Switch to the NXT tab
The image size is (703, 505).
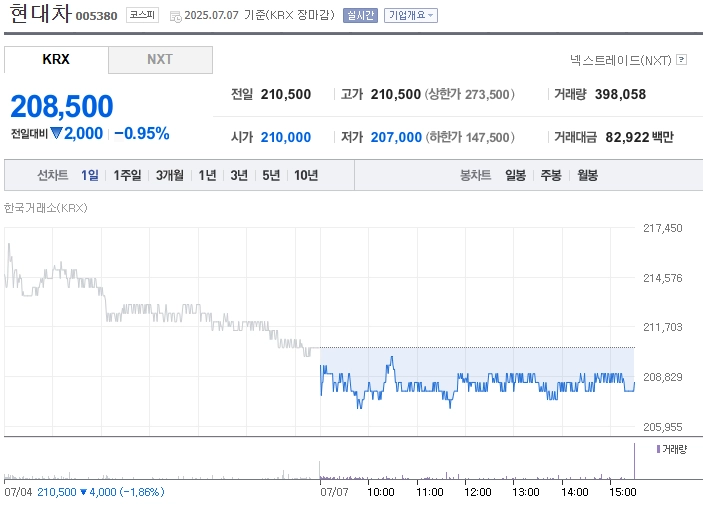coord(160,59)
